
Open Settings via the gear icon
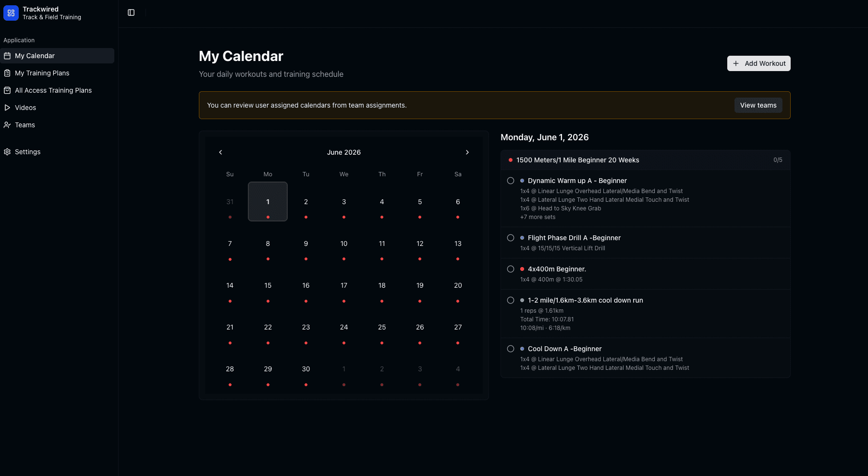click(x=7, y=152)
